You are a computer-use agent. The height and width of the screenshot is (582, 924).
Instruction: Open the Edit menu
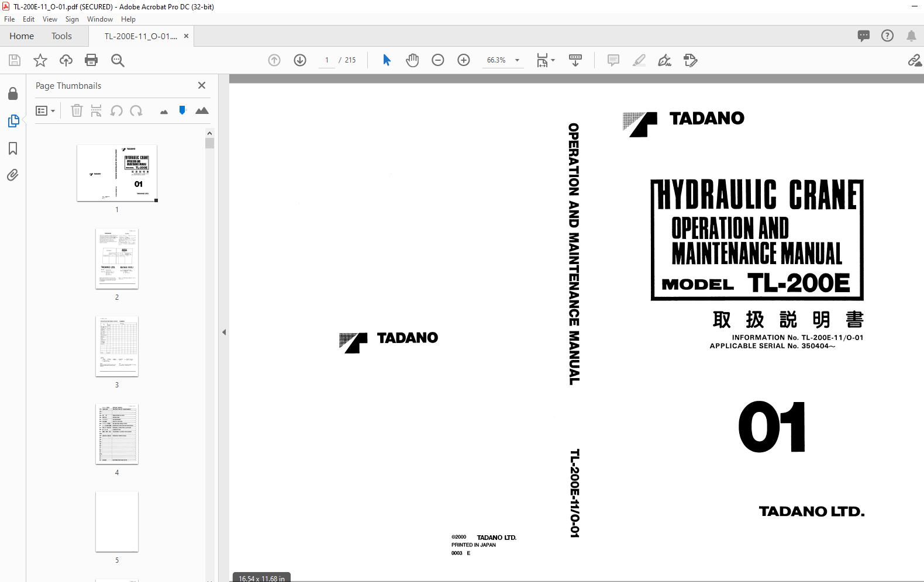click(x=29, y=19)
